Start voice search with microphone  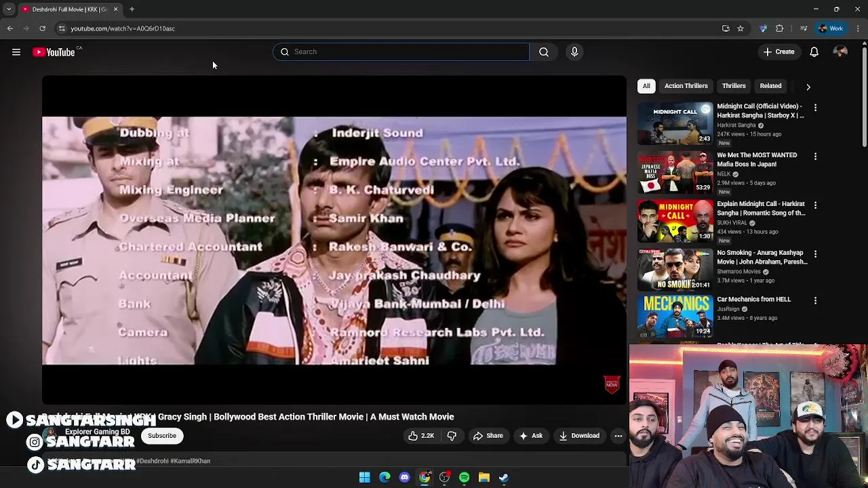(574, 52)
